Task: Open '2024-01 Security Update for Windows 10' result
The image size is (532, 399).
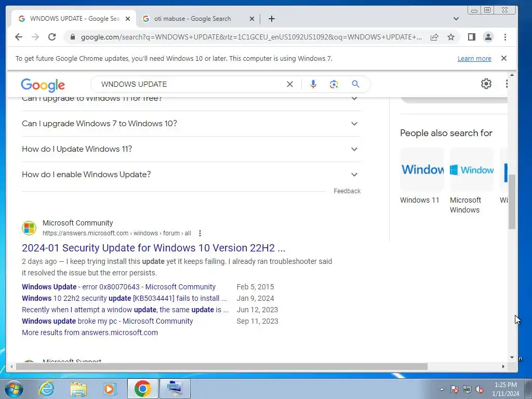Action: point(153,248)
